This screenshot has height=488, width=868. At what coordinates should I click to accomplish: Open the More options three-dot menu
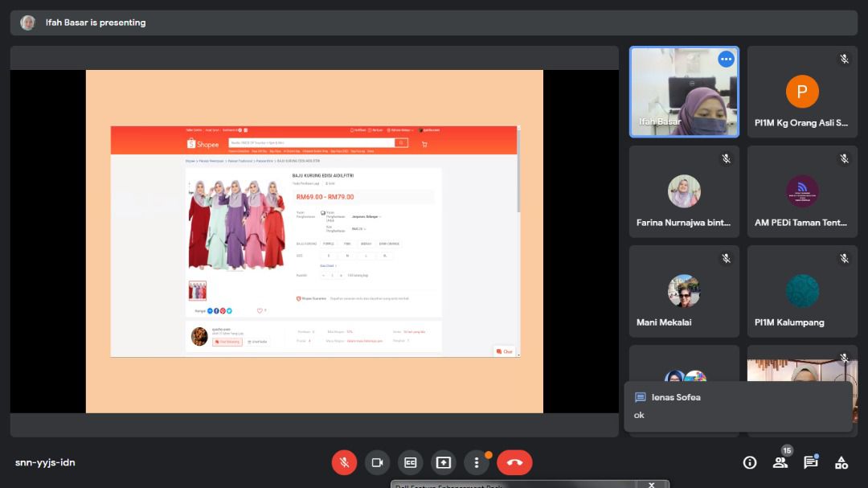tap(477, 462)
